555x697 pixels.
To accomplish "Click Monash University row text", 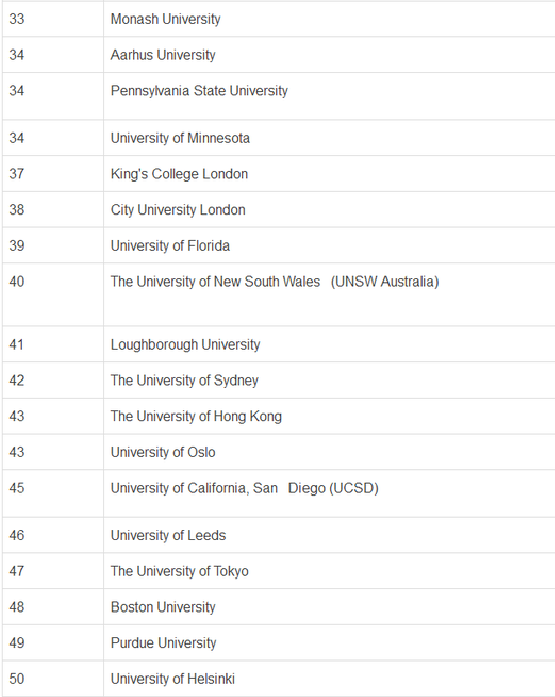I will pyautogui.click(x=165, y=19).
